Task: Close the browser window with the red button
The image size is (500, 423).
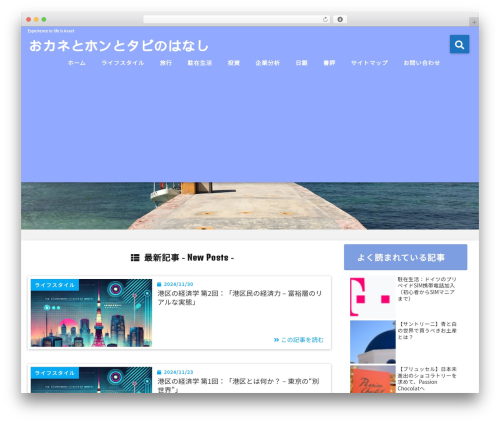Action: pyautogui.click(x=29, y=19)
